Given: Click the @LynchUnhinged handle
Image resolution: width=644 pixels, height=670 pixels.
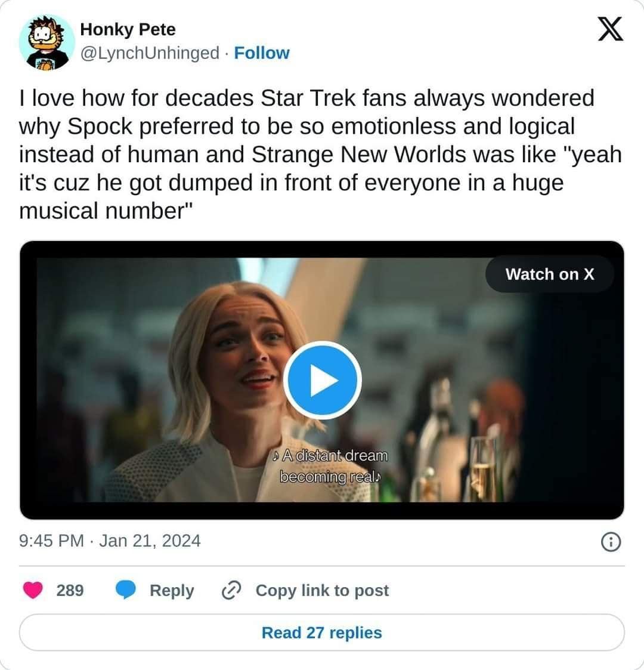Looking at the screenshot, I should [150, 53].
